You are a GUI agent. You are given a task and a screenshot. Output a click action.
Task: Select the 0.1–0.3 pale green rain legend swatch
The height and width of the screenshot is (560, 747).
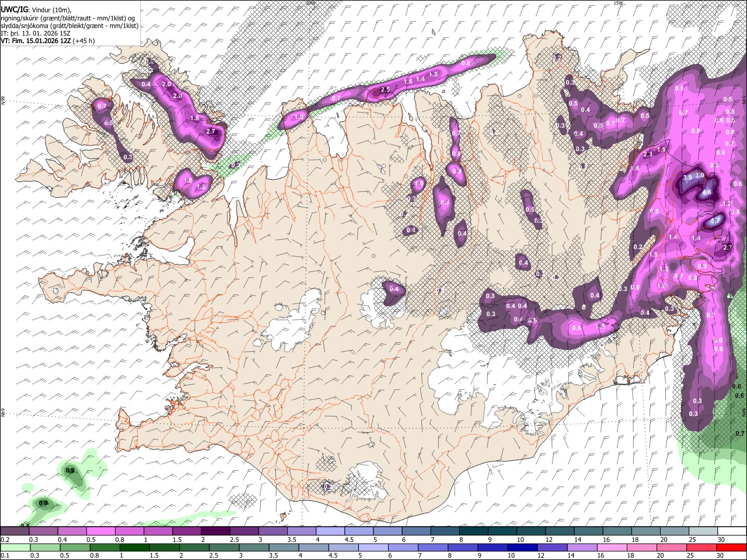click(x=15, y=547)
